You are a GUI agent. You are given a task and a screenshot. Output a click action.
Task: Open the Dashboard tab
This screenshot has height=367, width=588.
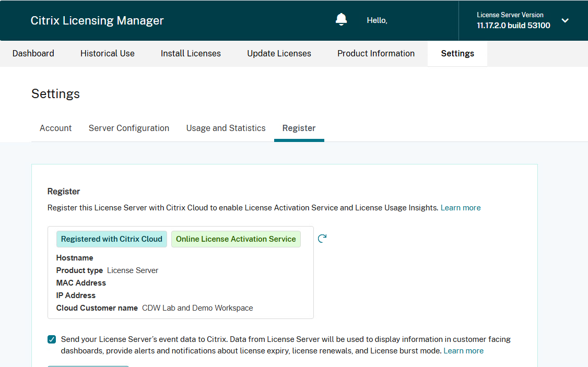[x=33, y=53]
